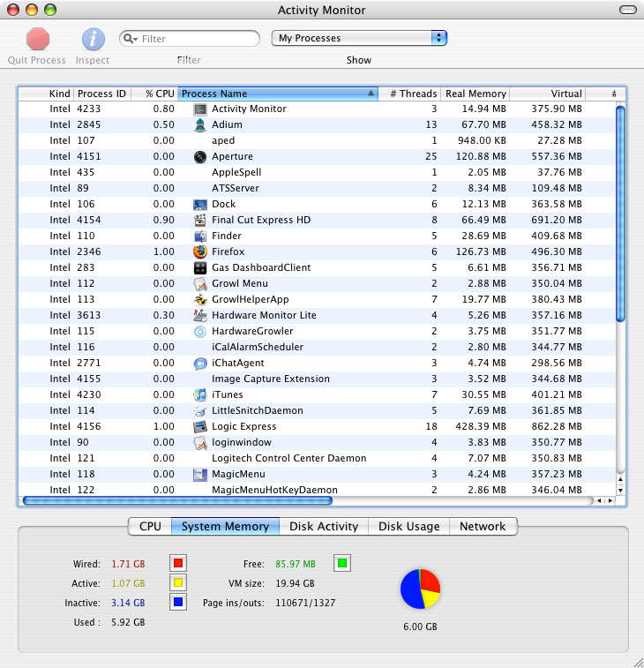Click the Gas DashboardClient icon
Screen dimensions: 644x668
click(199, 268)
